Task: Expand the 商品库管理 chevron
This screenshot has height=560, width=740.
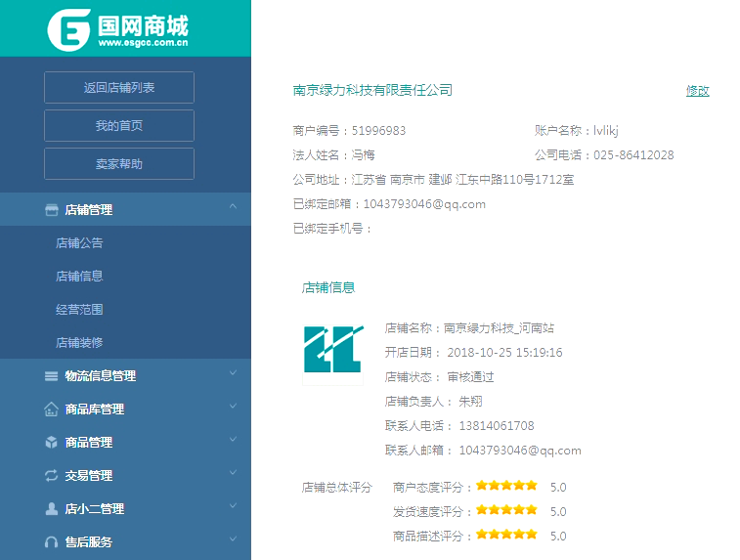Action: (x=233, y=406)
